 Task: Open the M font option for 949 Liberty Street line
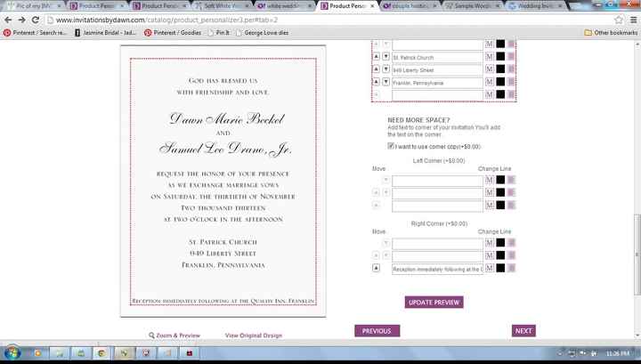(490, 69)
